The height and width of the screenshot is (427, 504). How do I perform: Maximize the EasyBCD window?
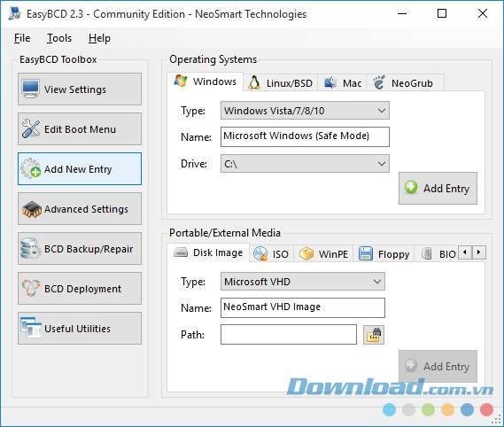click(442, 13)
